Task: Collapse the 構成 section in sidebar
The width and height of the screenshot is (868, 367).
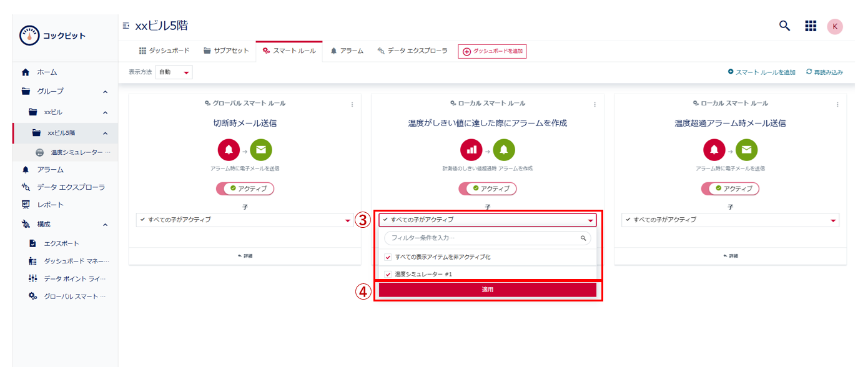Action: tap(105, 224)
